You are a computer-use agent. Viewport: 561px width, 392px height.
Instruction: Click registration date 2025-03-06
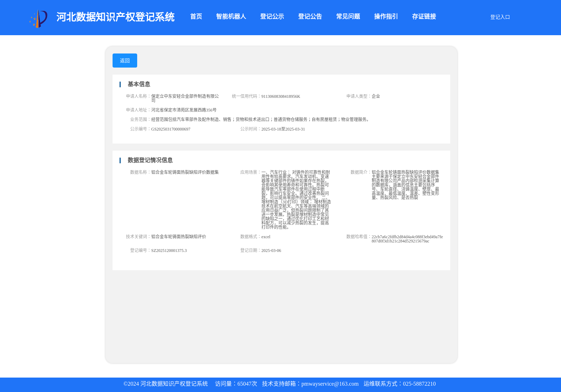coord(271,251)
